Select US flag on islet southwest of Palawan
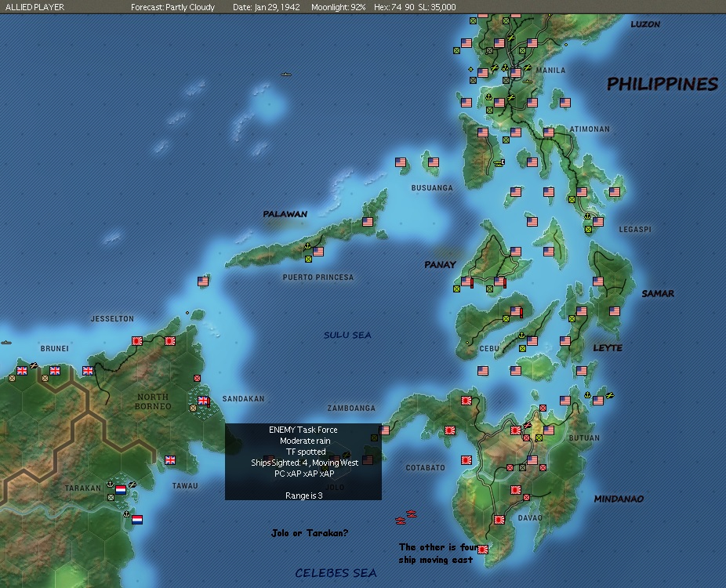Viewport: 726px width, 588px height. (203, 281)
